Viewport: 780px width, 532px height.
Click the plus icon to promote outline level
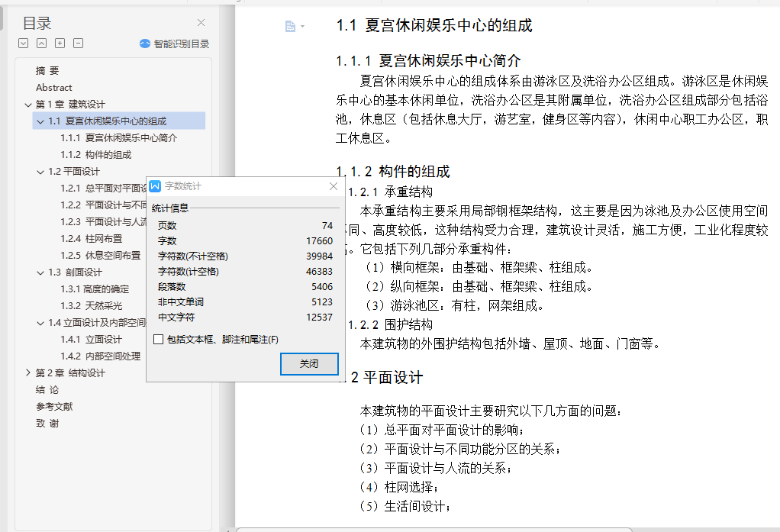tap(60, 44)
